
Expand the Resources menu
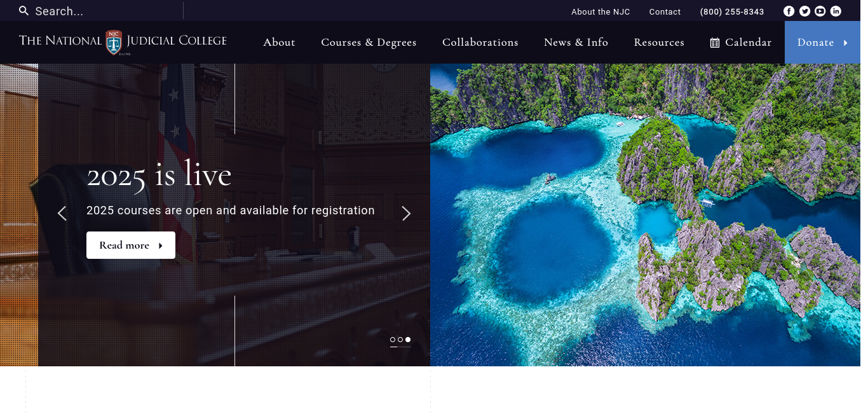659,43
